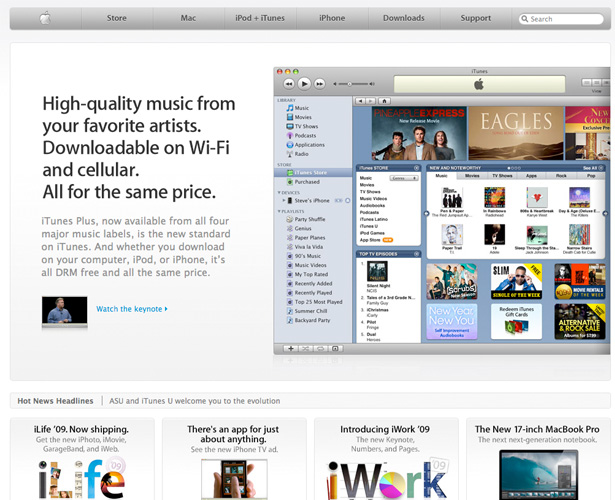Switch to Rock tab in New and Noteworthy

[561, 176]
